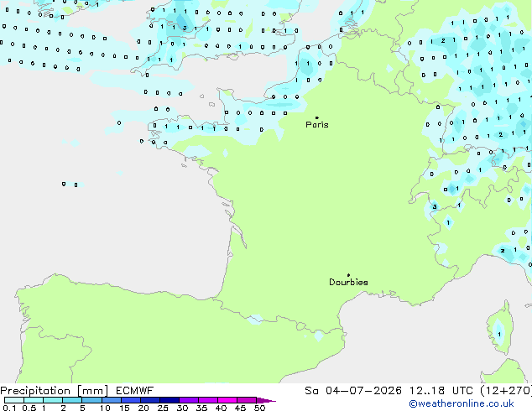Viewport: 532px width, 411px height.
Task: Pick the 40–45 mm magenta legend swatch
Action: pos(227,400)
